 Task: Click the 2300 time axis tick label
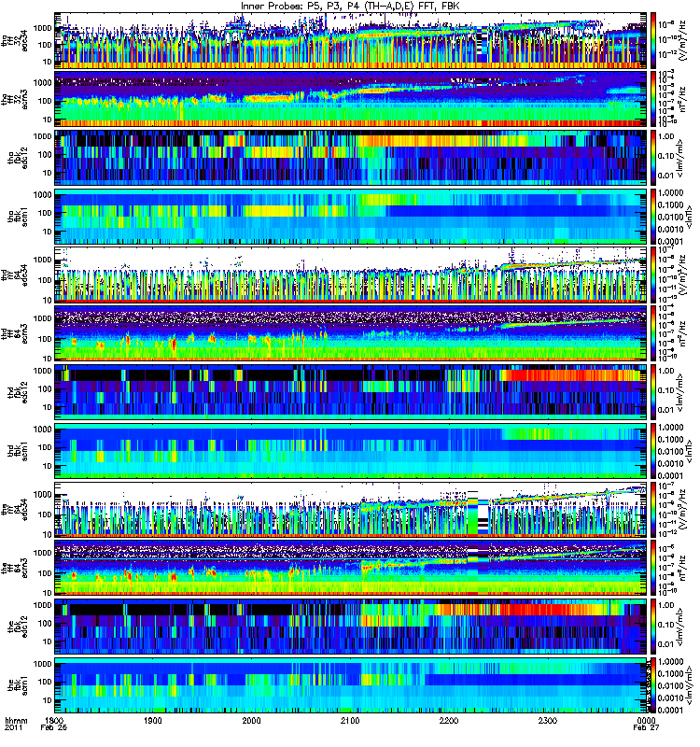coord(547,720)
